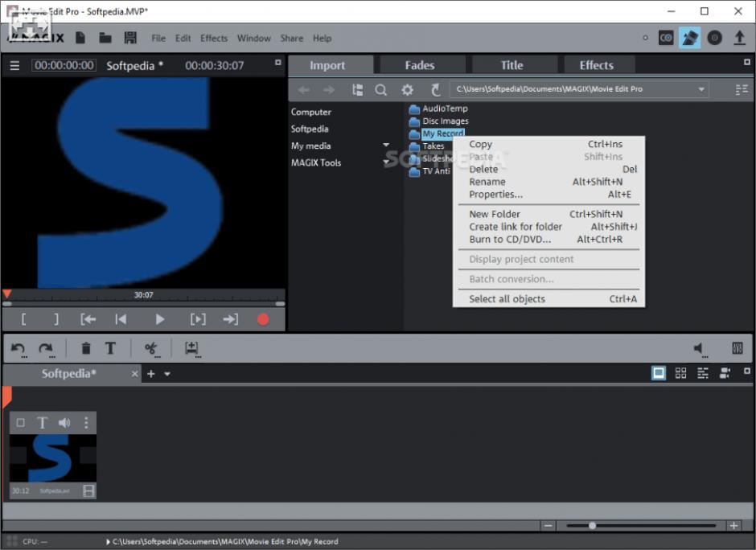Click the red Record button

pyautogui.click(x=263, y=319)
